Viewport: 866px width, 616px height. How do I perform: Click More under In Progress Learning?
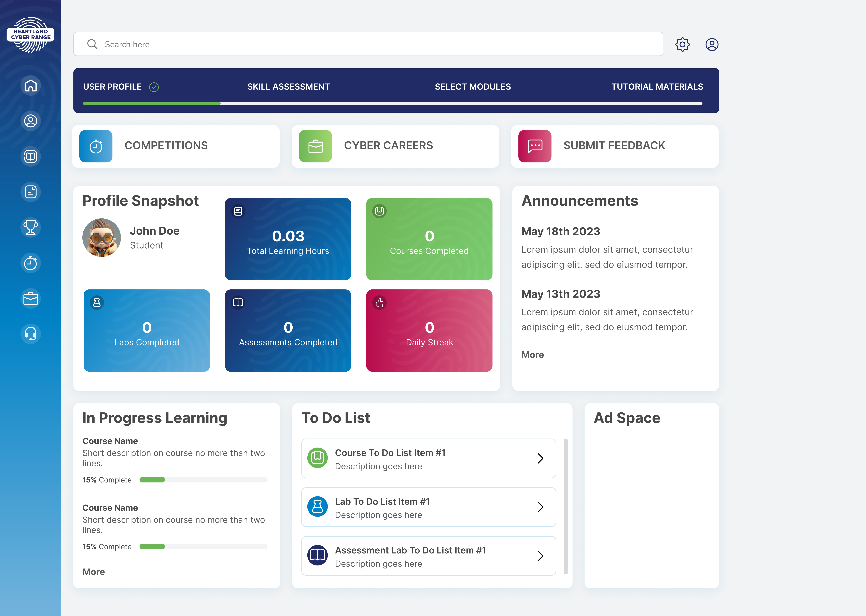pos(94,572)
